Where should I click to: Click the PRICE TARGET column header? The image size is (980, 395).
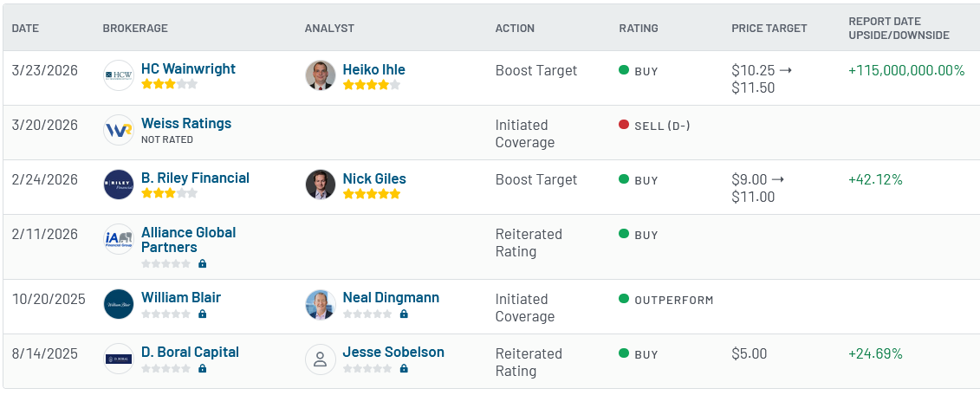pyautogui.click(x=769, y=28)
